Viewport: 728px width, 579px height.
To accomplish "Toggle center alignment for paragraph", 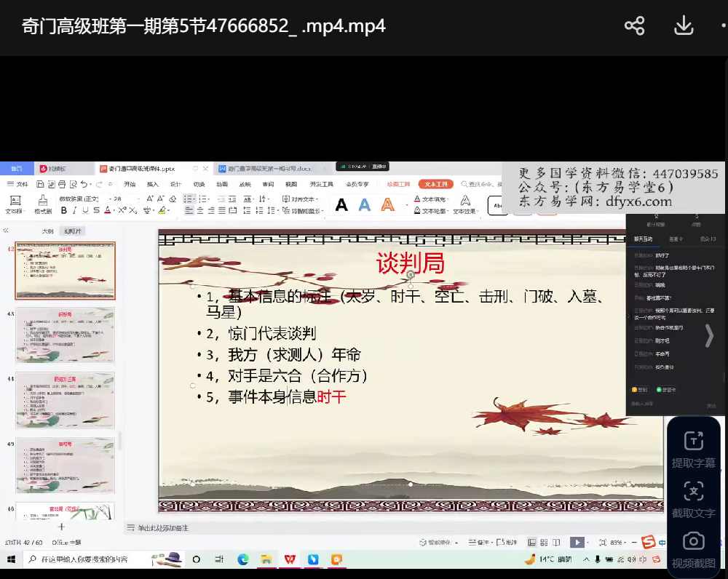I will (200, 210).
